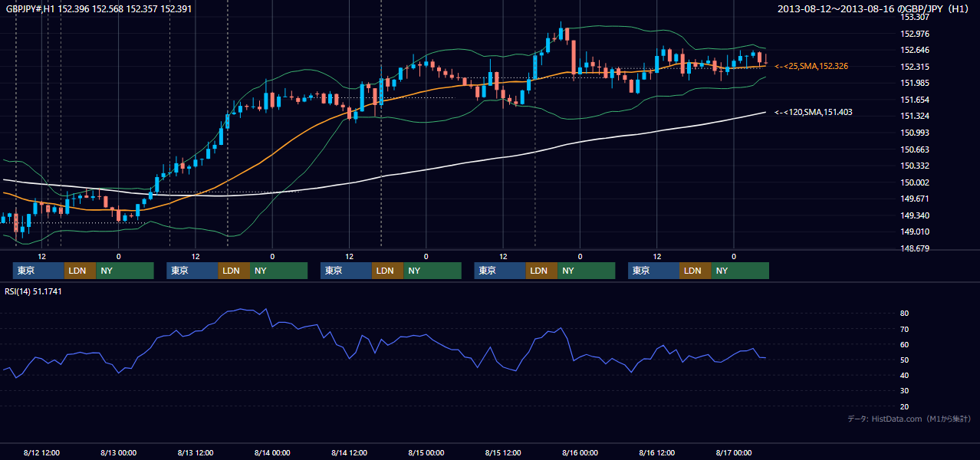The width and height of the screenshot is (980, 460).
Task: Click RSI scale level 80
Action: (x=904, y=314)
